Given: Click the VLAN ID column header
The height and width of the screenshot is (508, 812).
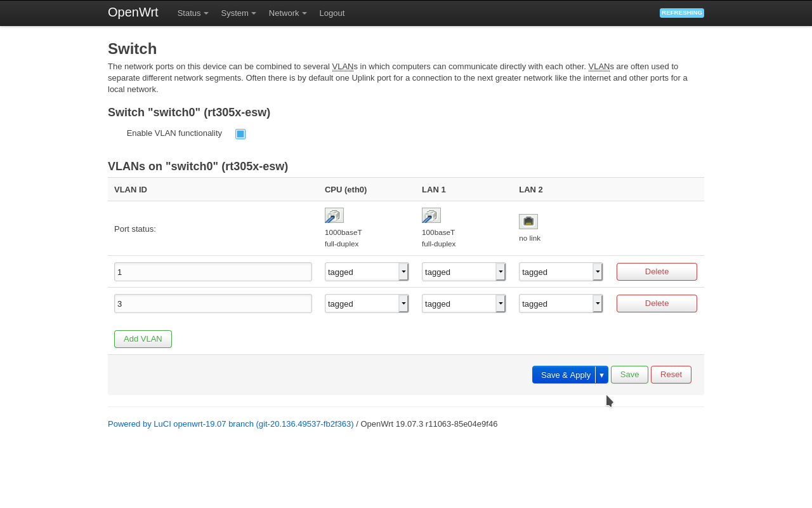Looking at the screenshot, I should click(131, 189).
